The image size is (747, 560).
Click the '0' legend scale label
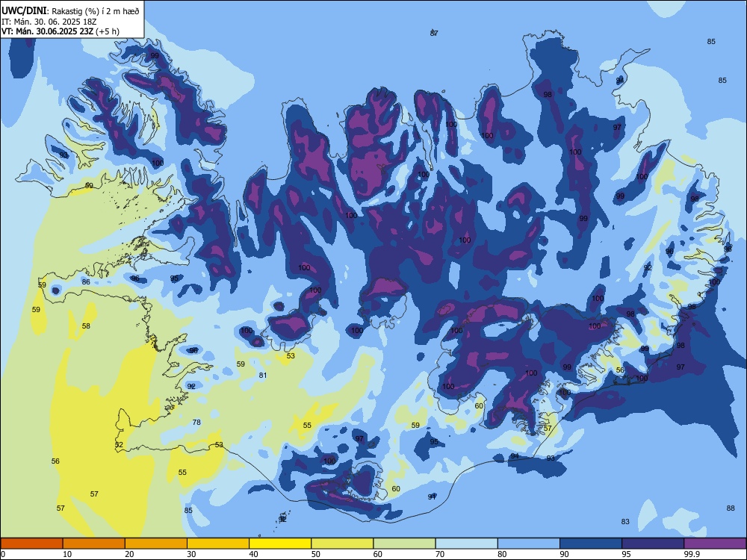point(3,554)
